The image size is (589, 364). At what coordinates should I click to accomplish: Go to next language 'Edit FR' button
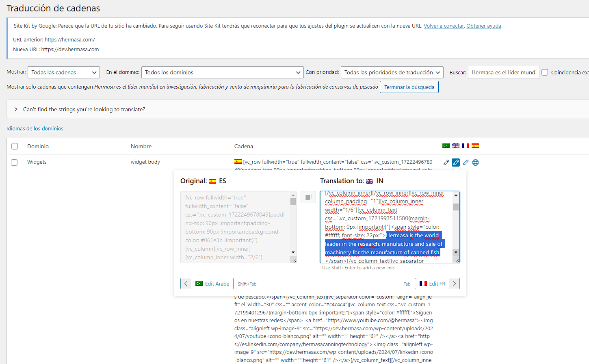pos(437,284)
